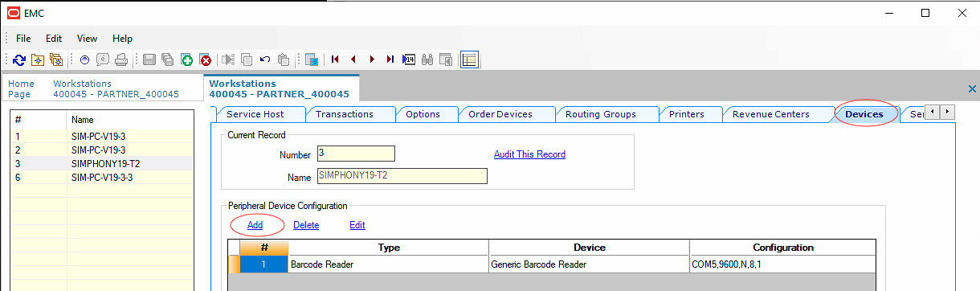Click the stacked folders with star toolbar icon
Image resolution: width=980 pixels, height=291 pixels.
click(x=56, y=59)
